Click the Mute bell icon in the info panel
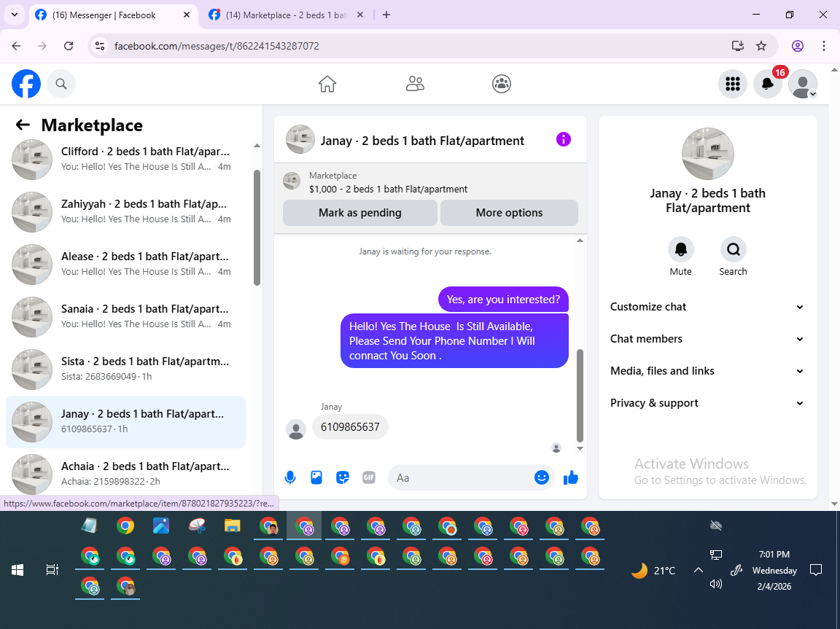Viewport: 840px width, 629px height. (681, 249)
